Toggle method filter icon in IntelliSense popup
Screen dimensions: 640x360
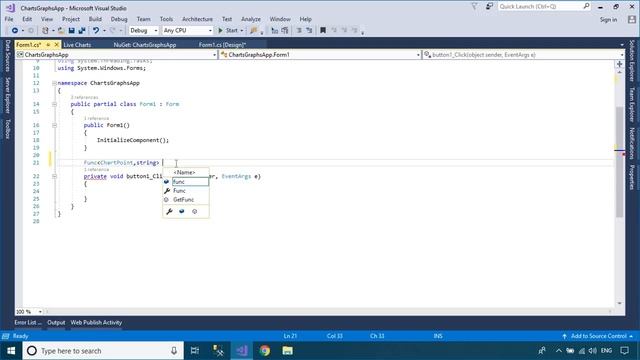[x=194, y=211]
